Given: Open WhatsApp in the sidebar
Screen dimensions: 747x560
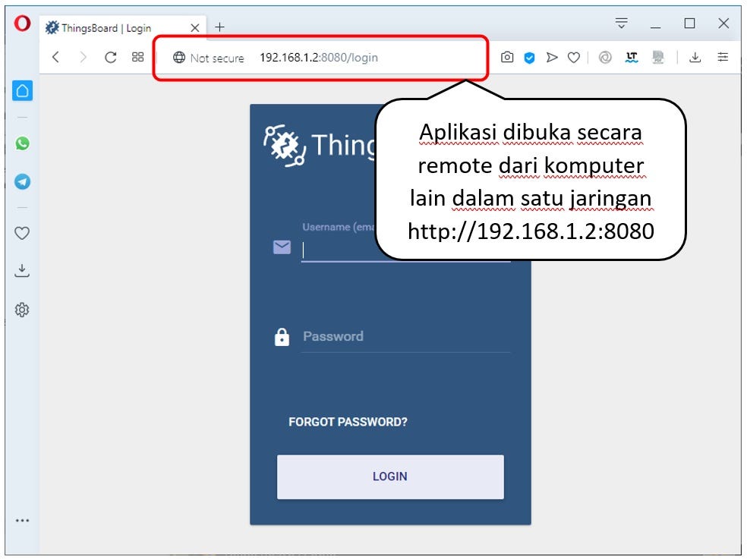Looking at the screenshot, I should (22, 143).
